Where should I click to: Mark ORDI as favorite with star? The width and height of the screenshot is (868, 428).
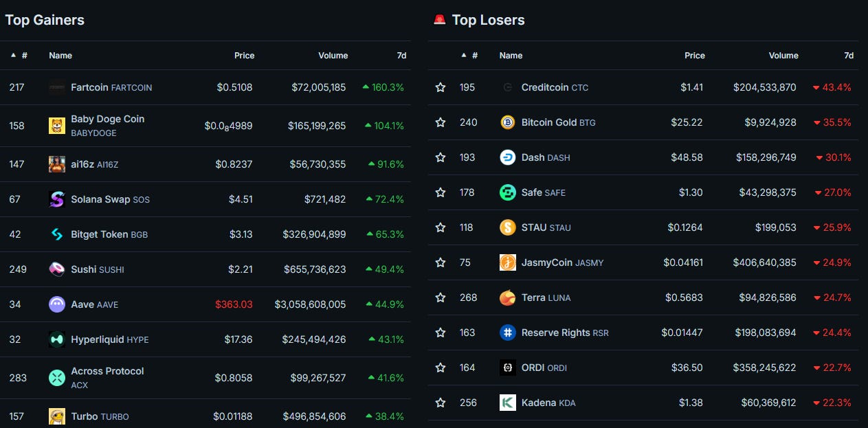[x=441, y=368]
